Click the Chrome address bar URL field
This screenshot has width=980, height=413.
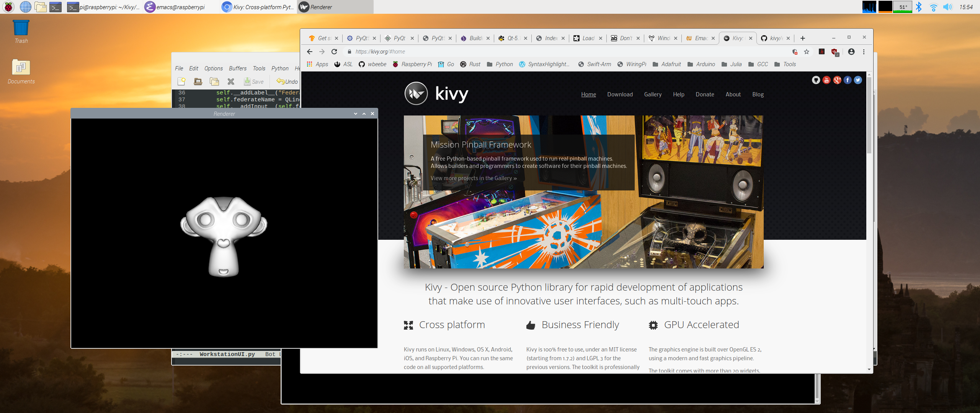click(567, 52)
